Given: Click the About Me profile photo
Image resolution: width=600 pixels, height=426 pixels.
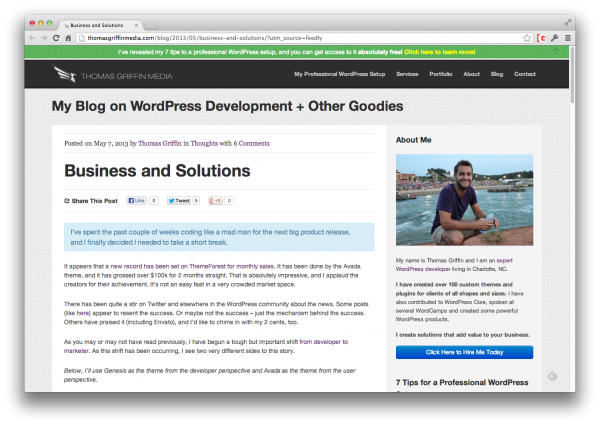Looking at the screenshot, I should point(464,200).
